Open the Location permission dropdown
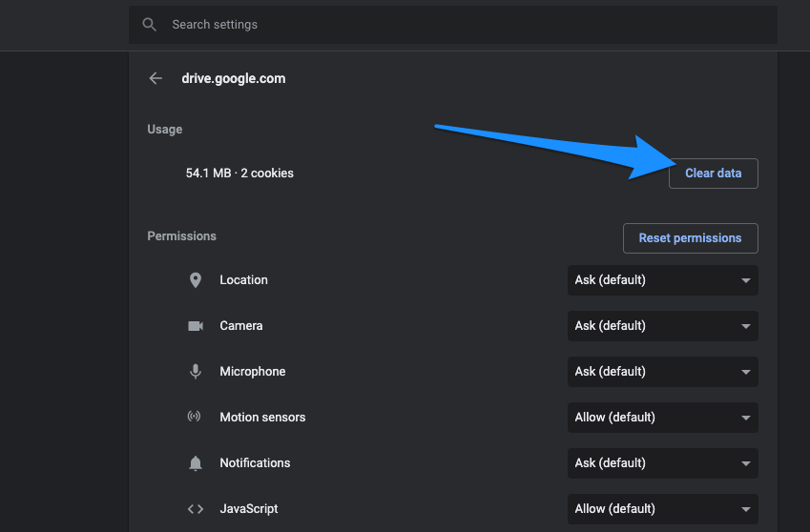 663,280
